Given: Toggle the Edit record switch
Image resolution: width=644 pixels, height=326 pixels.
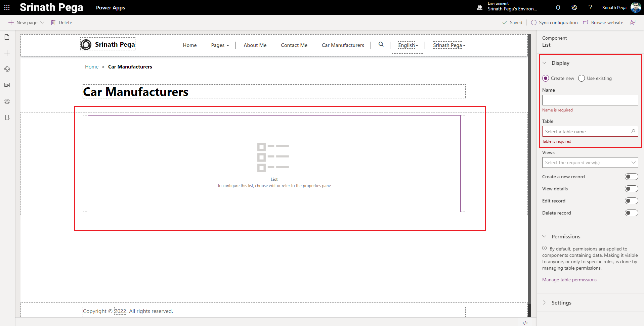Looking at the screenshot, I should pyautogui.click(x=631, y=201).
